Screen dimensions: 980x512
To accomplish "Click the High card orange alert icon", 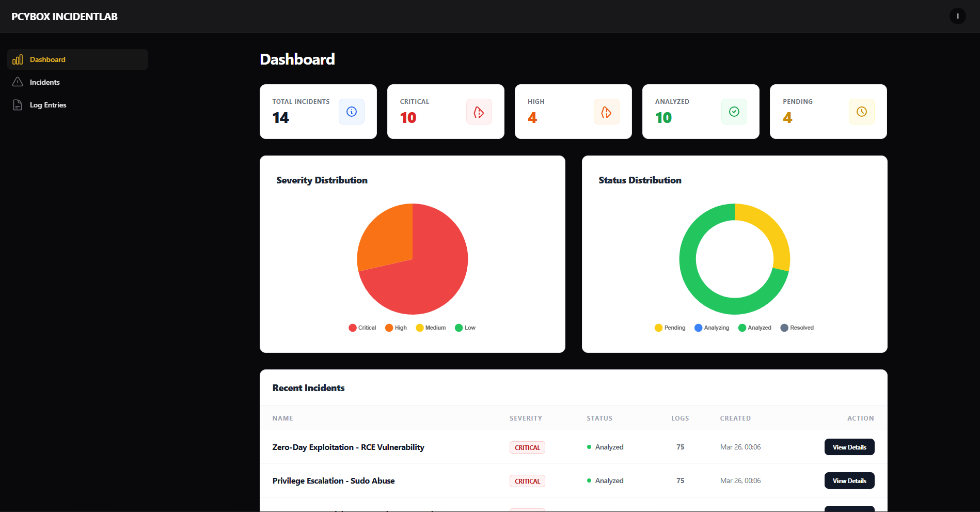I will tap(607, 112).
